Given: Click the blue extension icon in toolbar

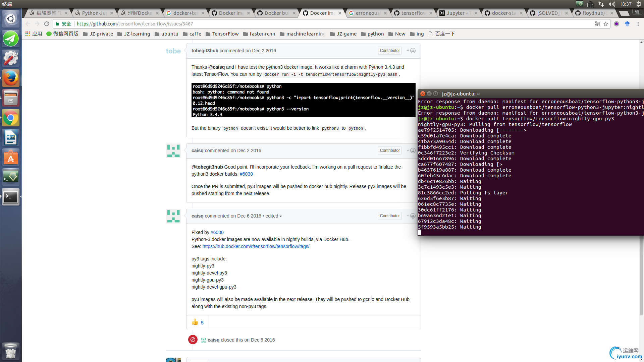Looking at the screenshot, I should pos(627,24).
